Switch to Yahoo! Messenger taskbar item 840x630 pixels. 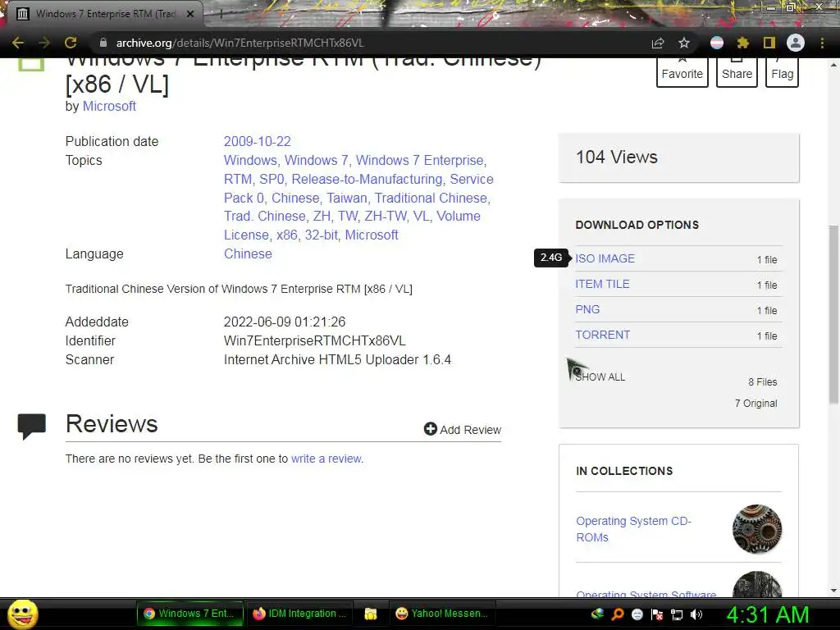pyautogui.click(x=442, y=614)
